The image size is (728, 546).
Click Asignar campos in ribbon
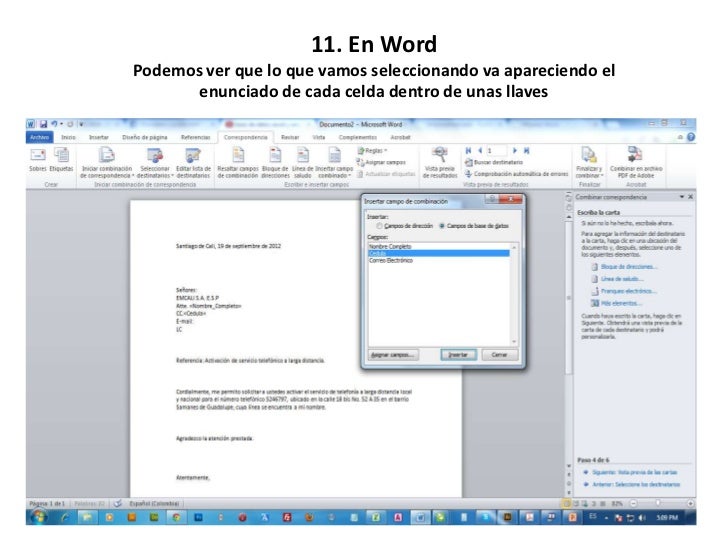click(381, 162)
